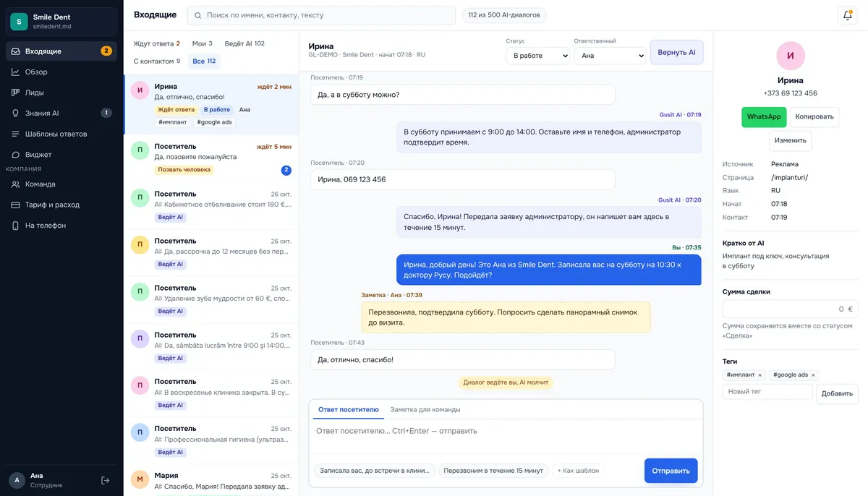The height and width of the screenshot is (496, 868).
Task: Switch to Заметка для команды tab
Action: [x=425, y=409]
